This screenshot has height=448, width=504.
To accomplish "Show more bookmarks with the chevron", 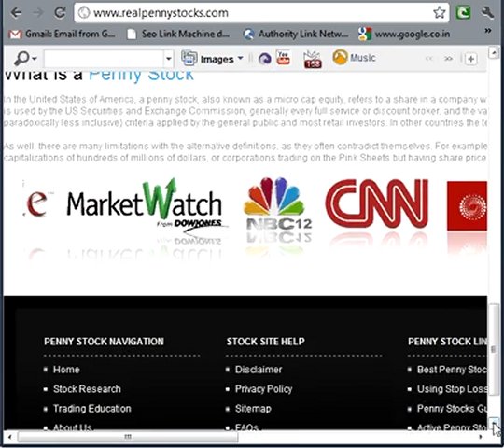I will pos(488,31).
